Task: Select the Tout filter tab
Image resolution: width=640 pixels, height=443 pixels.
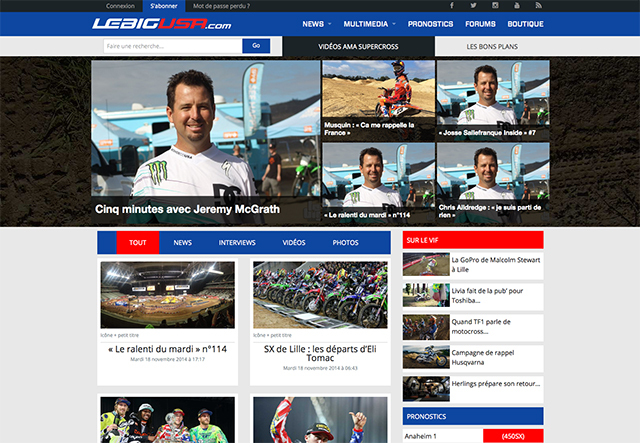Action: coord(138,243)
